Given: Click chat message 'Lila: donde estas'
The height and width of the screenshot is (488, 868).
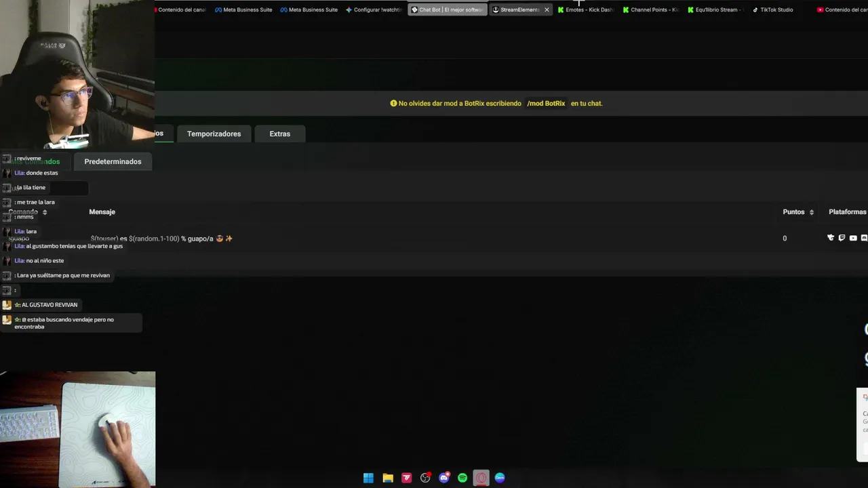Looking at the screenshot, I should click(x=36, y=173).
